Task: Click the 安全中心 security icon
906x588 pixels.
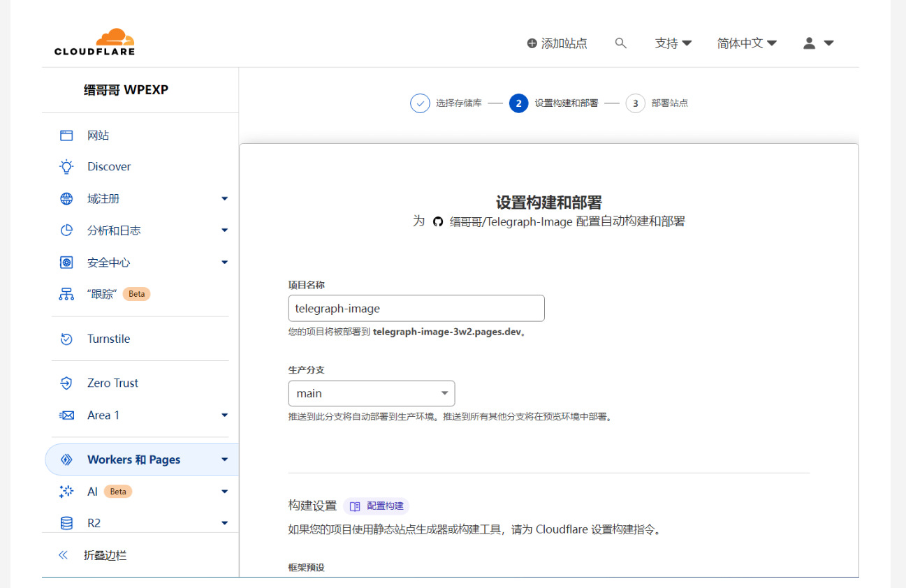Action: pos(66,263)
